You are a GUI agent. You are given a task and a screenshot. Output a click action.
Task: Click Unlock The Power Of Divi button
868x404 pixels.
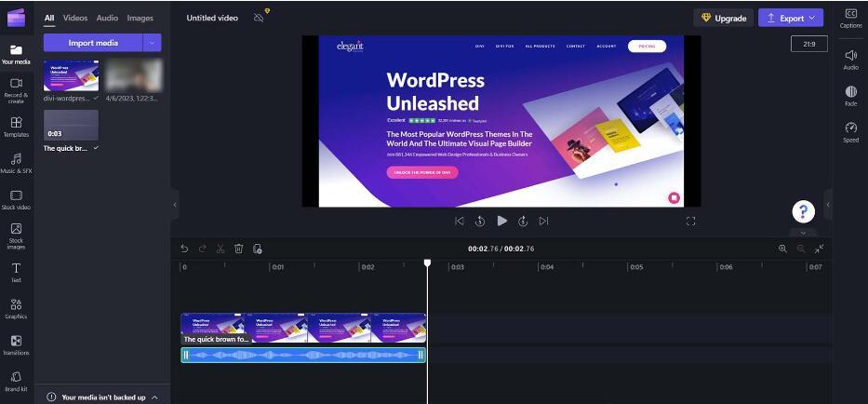tap(421, 172)
